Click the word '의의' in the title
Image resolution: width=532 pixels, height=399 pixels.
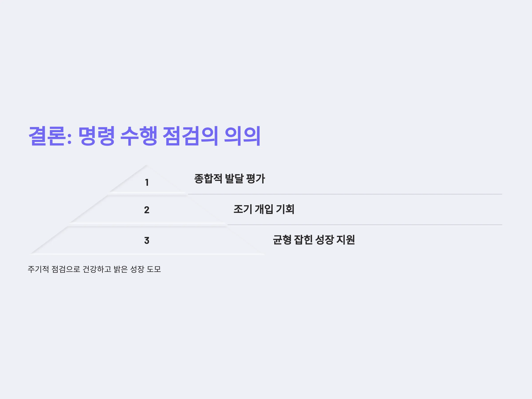(243, 136)
